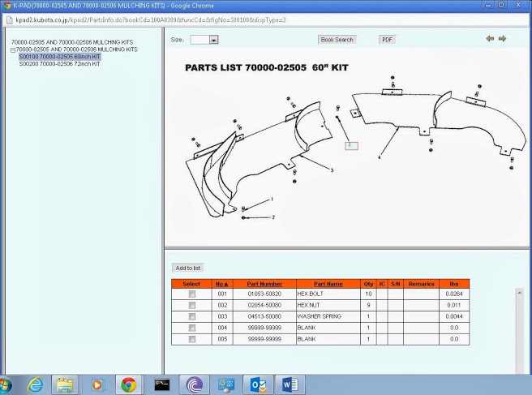Launch Internet Explorer from taskbar
The height and width of the screenshot is (395, 532).
coord(36,384)
